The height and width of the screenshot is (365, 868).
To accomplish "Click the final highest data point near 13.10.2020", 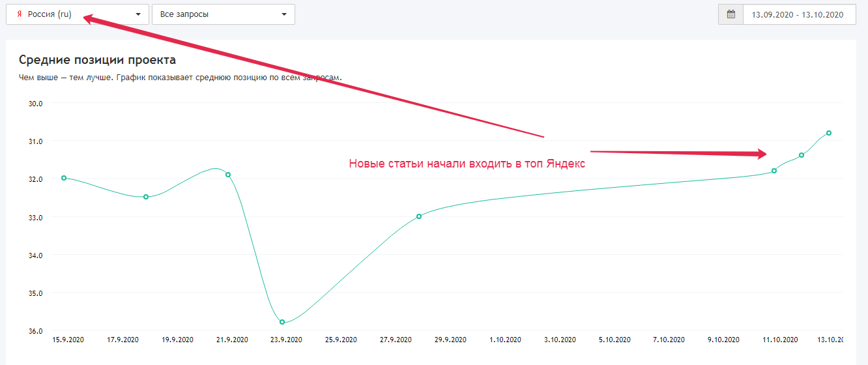I will pyautogui.click(x=829, y=133).
